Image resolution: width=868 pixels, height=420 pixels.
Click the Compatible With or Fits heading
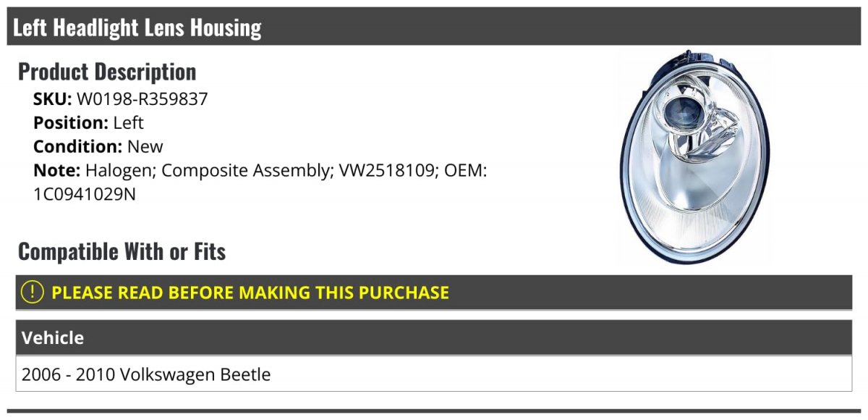tap(122, 251)
